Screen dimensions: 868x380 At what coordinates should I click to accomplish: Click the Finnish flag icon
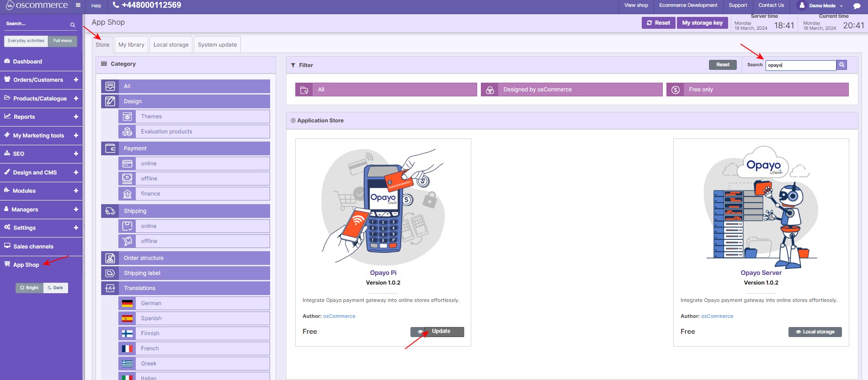(128, 333)
